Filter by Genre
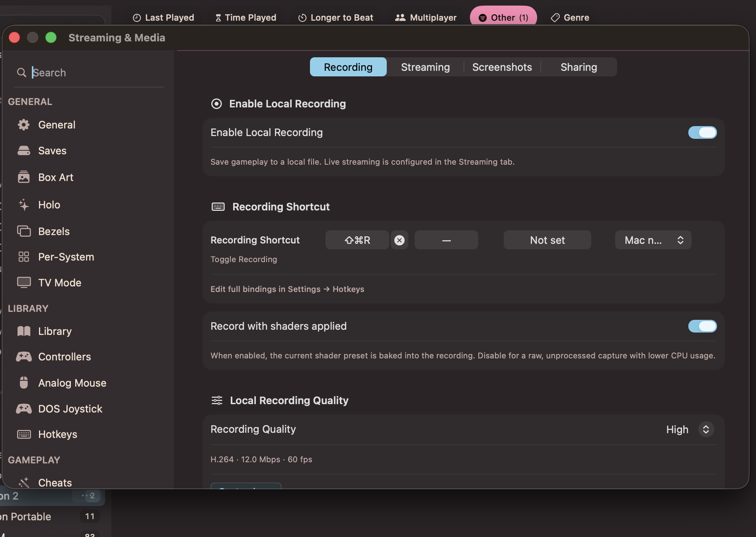Image resolution: width=756 pixels, height=537 pixels. 570,18
